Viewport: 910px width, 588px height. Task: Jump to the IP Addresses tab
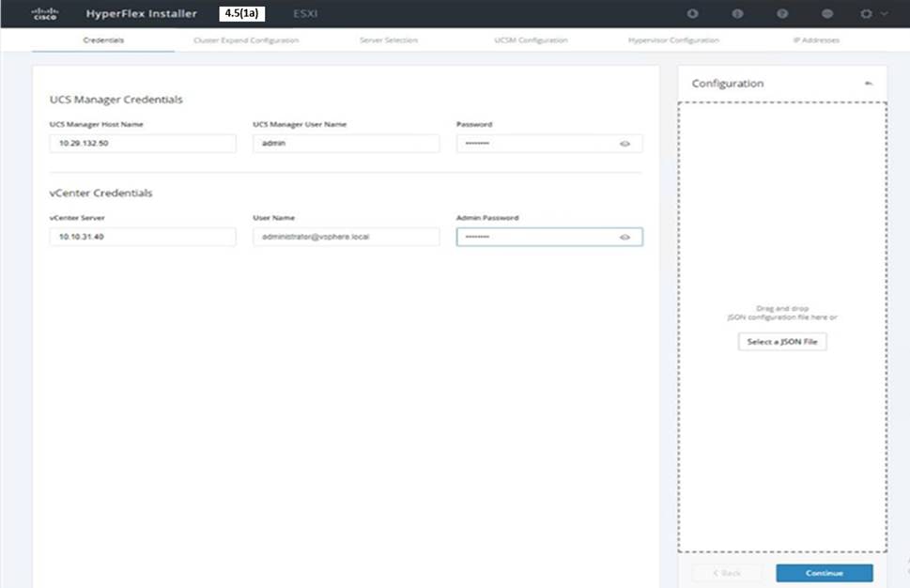(x=816, y=40)
